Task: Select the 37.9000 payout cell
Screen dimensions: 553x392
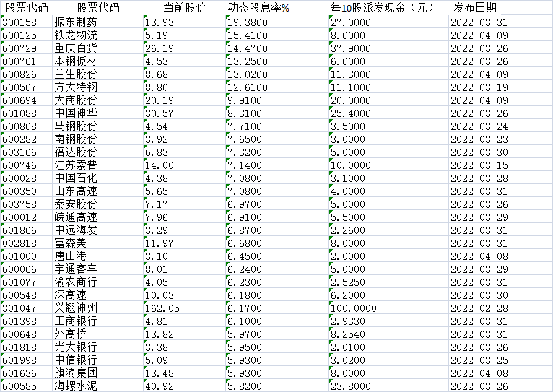Action: pos(351,48)
